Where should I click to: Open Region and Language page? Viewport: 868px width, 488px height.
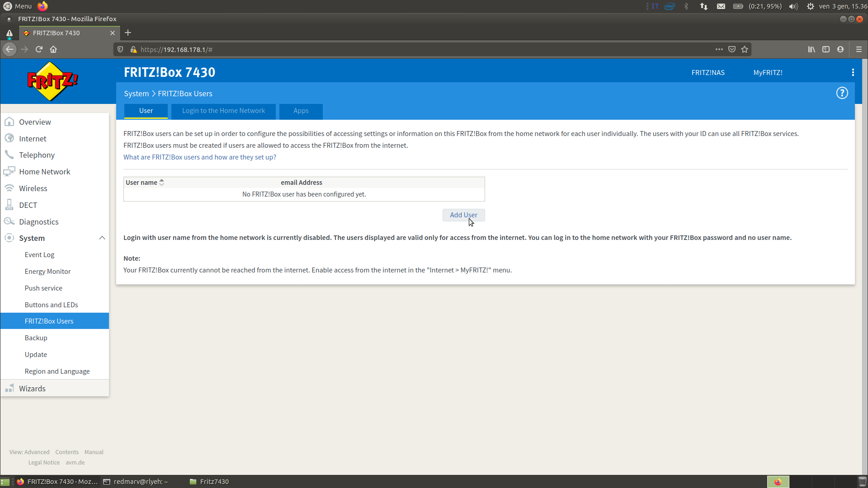pyautogui.click(x=57, y=371)
